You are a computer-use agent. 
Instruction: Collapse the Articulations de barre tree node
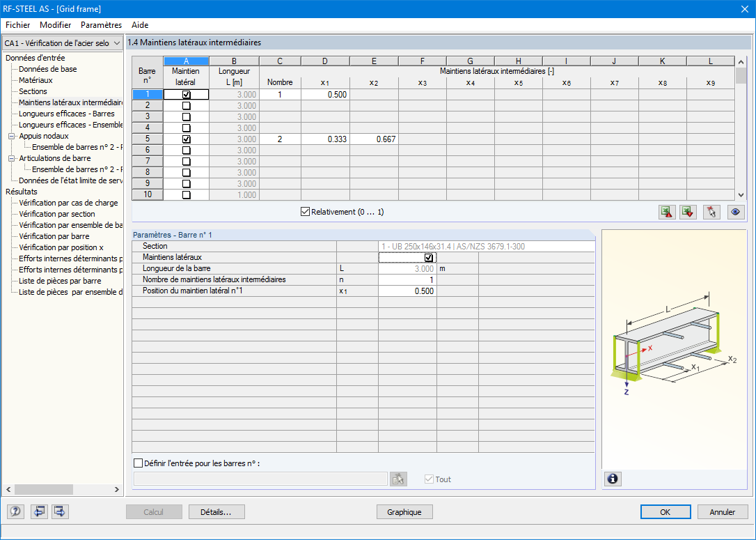12,158
